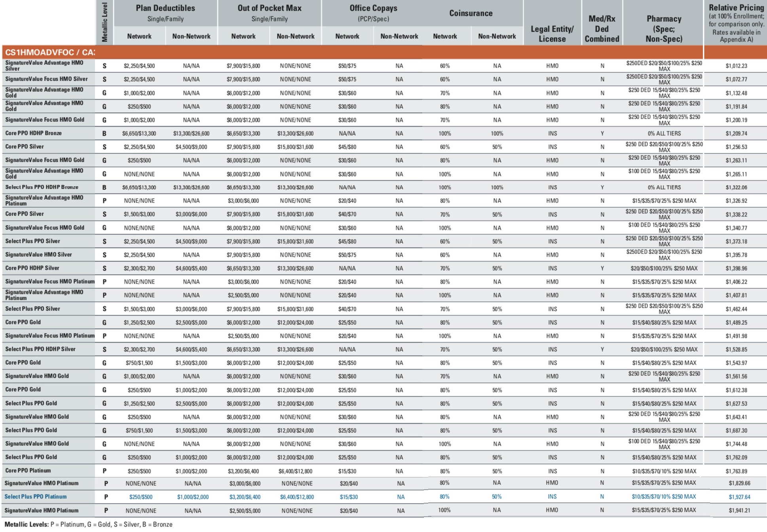Click the $1,927.64 price in blue row
The width and height of the screenshot is (767, 532).
coord(739,497)
